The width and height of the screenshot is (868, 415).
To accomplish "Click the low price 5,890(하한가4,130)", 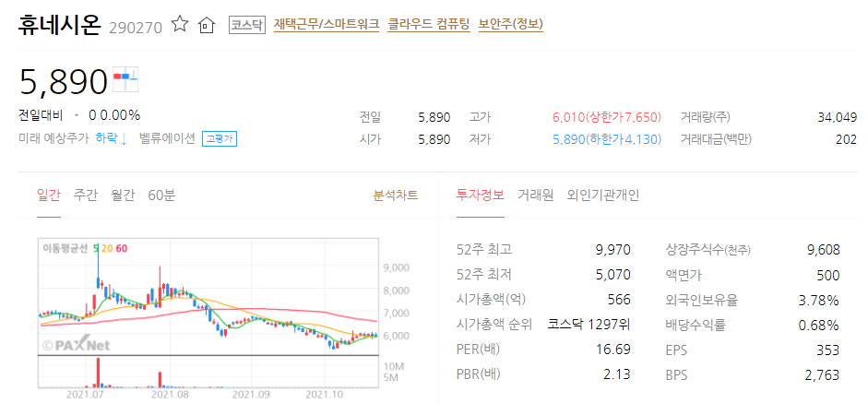I will pos(607,139).
